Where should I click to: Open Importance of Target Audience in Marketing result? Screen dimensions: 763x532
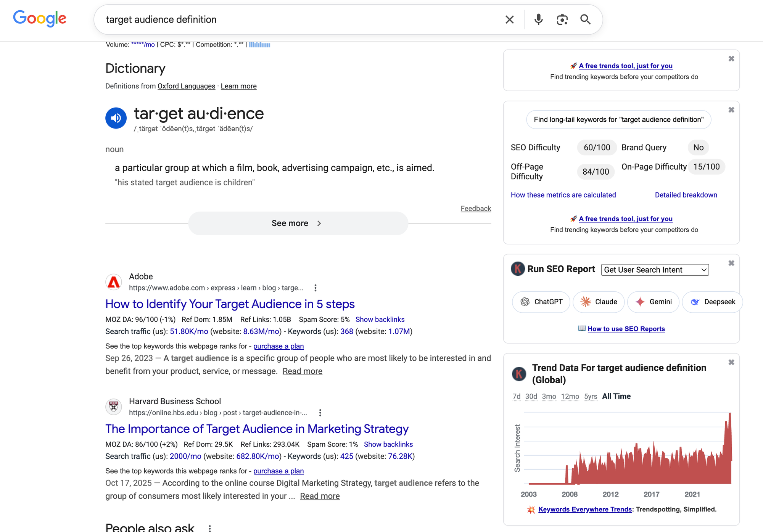click(x=257, y=429)
